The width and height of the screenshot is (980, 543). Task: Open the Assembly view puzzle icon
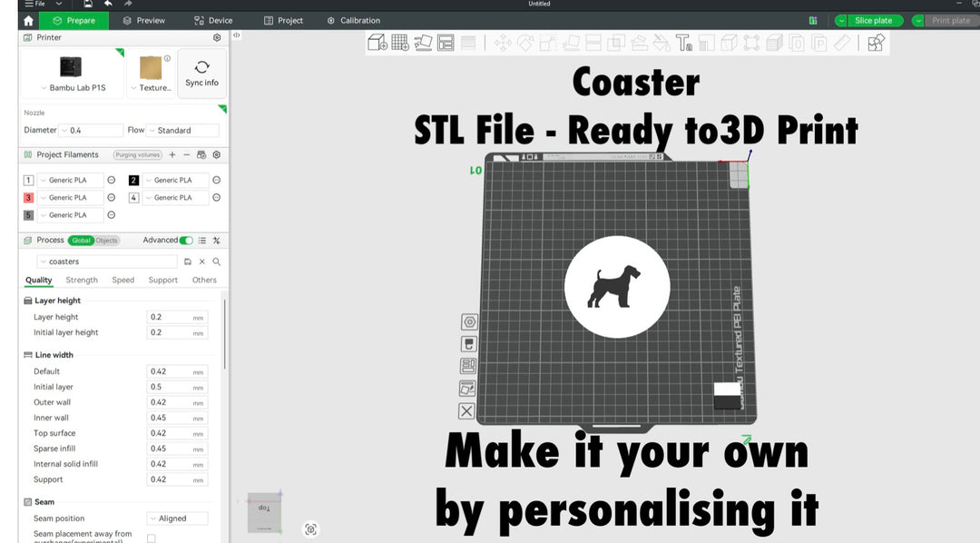pos(875,43)
